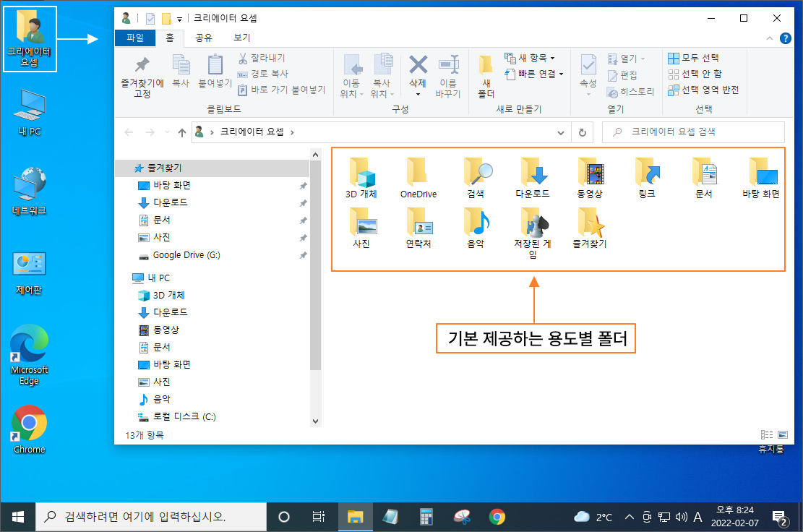Click the 크리에이터 요셉 검색 search box
This screenshot has height=532, width=803.
pos(693,132)
